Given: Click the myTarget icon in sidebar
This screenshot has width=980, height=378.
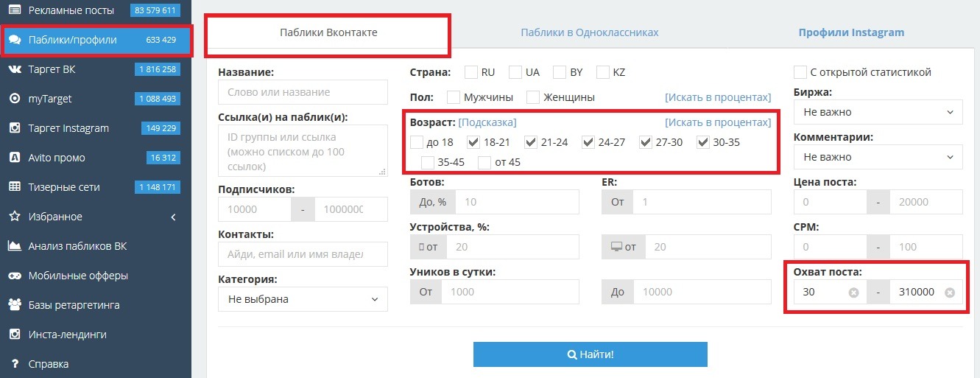Looking at the screenshot, I should tap(14, 99).
